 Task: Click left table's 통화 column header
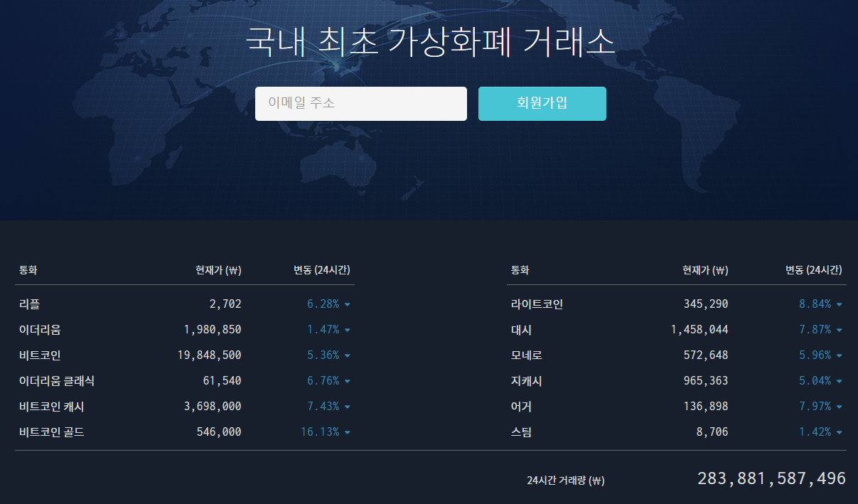point(28,270)
